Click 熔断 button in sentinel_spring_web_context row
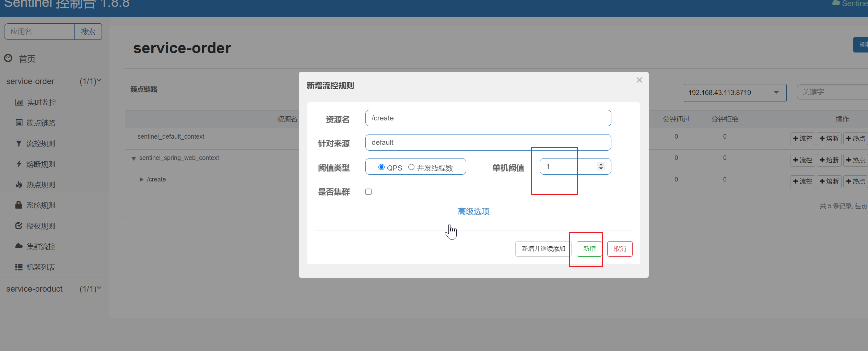This screenshot has height=351, width=868. point(829,160)
